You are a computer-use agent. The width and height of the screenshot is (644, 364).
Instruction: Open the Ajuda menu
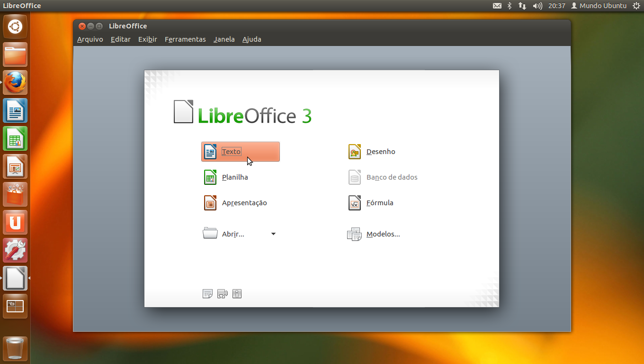pyautogui.click(x=251, y=39)
